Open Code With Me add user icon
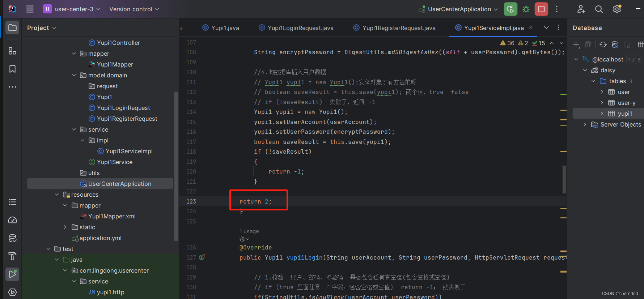This screenshot has width=644, height=299. point(581,9)
